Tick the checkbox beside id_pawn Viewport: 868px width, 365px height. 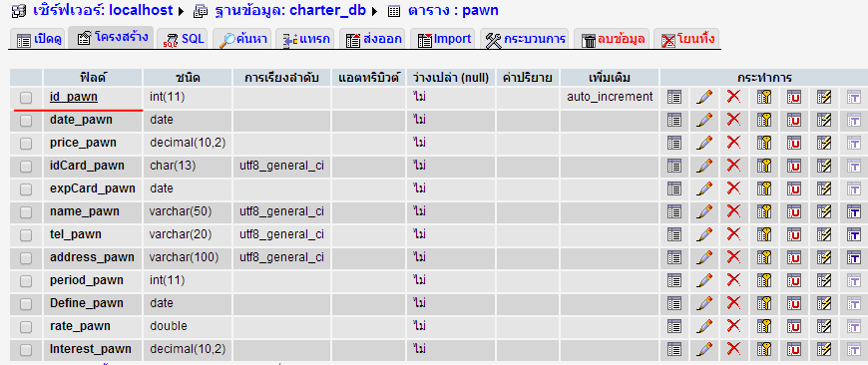[x=26, y=98]
